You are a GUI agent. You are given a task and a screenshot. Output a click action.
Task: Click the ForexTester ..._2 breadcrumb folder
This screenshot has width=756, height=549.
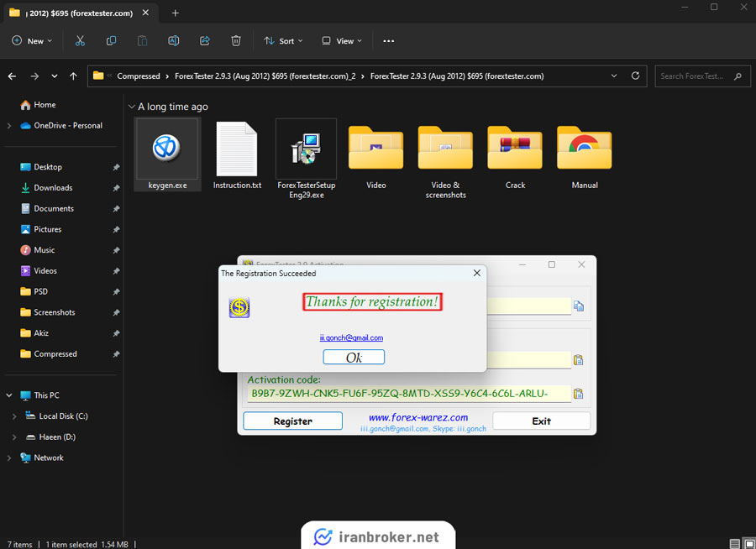click(265, 76)
